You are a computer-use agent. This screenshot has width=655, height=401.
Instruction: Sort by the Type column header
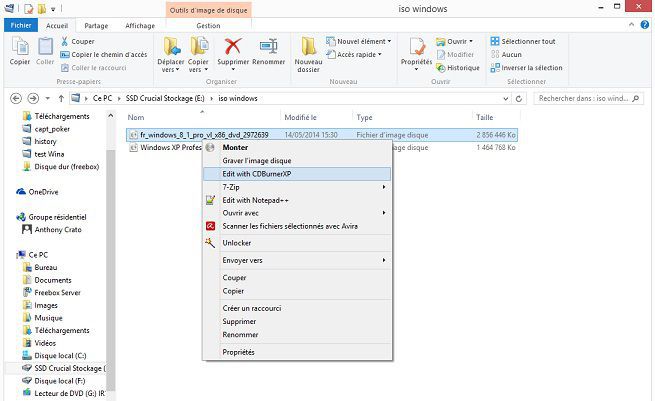click(364, 117)
